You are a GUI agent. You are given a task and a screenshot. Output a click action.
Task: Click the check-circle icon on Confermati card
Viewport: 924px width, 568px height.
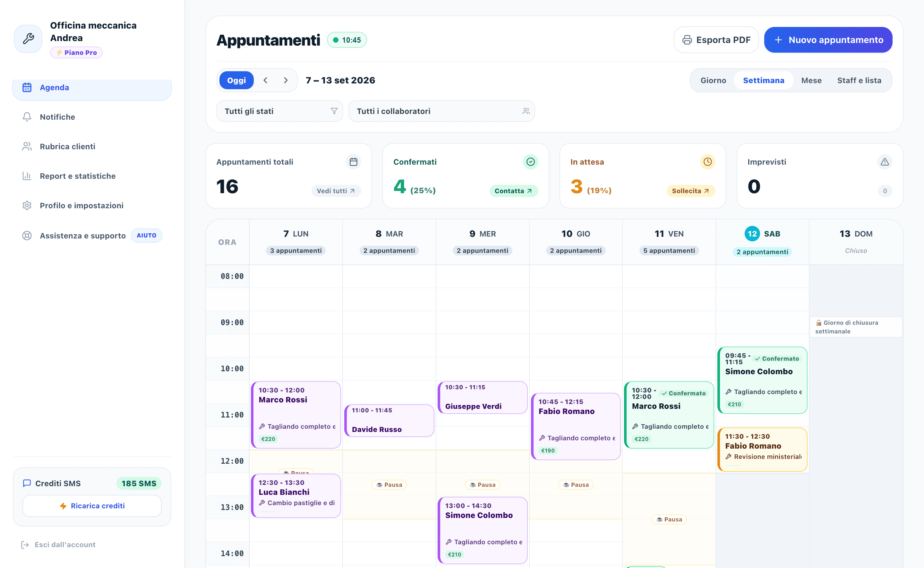pyautogui.click(x=530, y=162)
